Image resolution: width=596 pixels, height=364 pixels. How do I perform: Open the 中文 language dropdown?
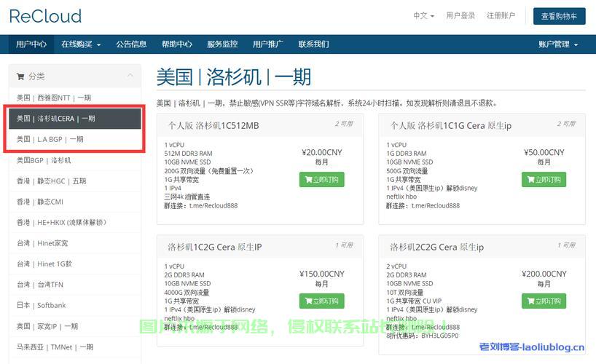click(423, 15)
